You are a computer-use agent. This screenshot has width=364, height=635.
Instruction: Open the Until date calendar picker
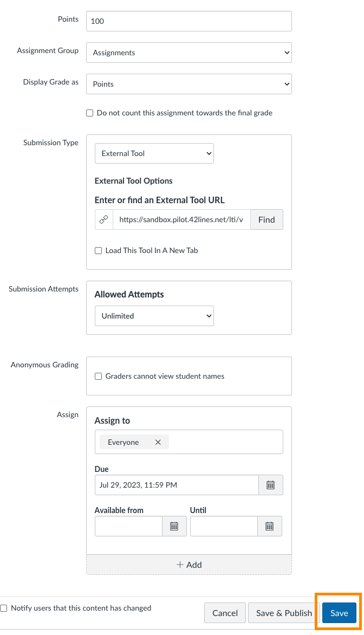[x=270, y=526]
